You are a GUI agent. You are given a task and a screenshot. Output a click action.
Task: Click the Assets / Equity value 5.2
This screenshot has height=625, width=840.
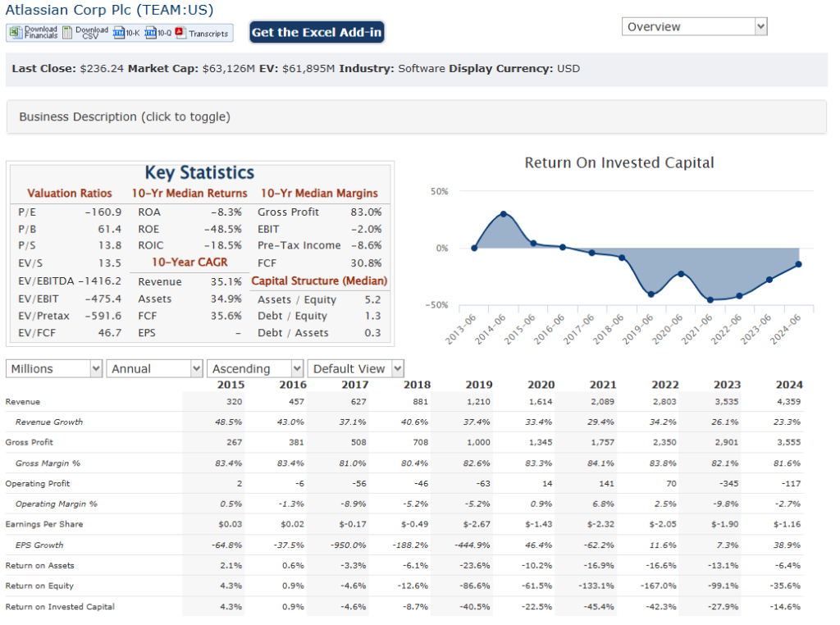(373, 299)
